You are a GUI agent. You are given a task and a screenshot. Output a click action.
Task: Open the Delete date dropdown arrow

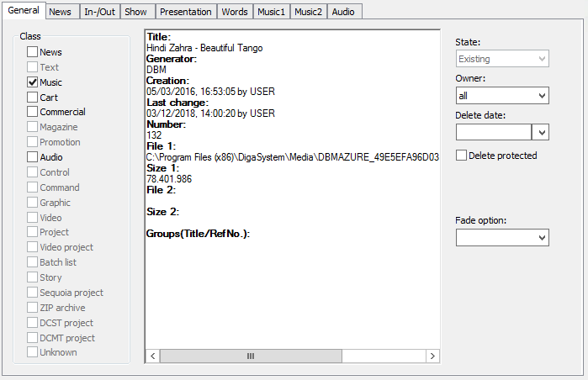(x=541, y=132)
